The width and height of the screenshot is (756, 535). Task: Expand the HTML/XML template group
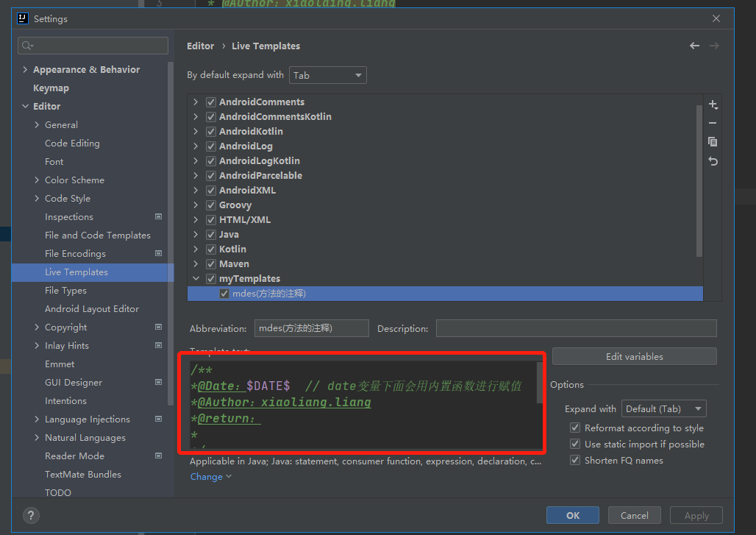196,220
